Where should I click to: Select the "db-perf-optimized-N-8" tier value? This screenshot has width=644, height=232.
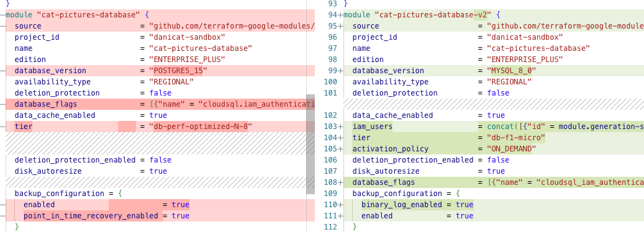[x=200, y=127]
